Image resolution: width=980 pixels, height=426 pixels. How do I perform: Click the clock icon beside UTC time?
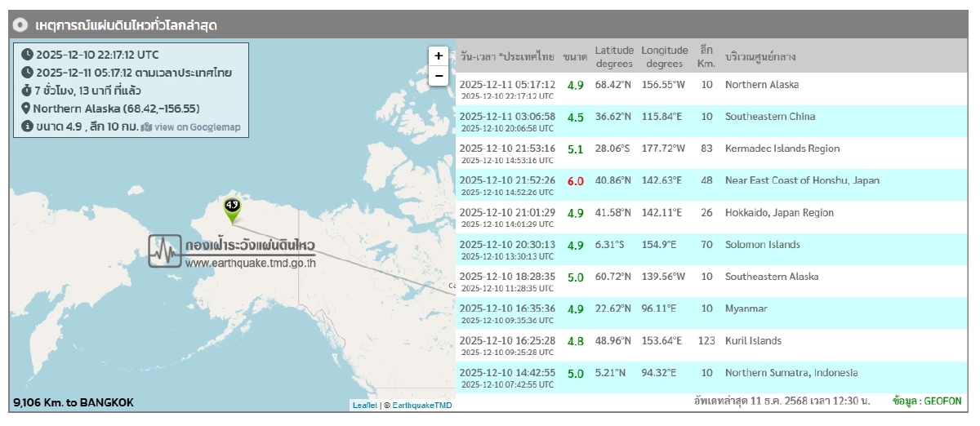27,55
